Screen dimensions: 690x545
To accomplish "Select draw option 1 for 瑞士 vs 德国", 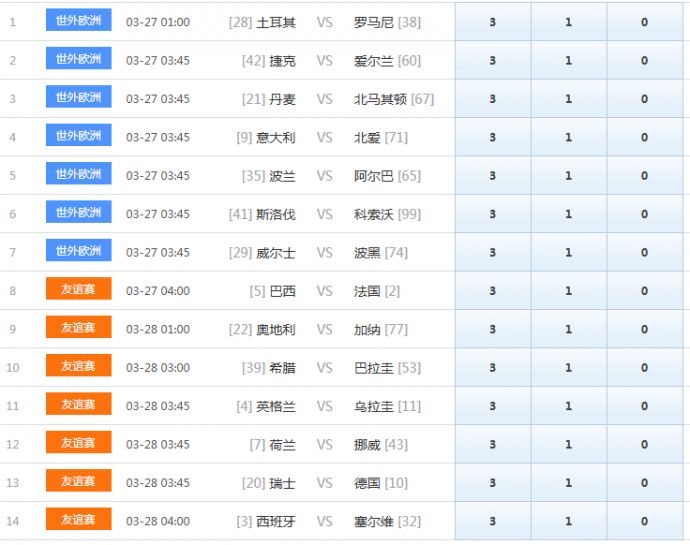I will coord(569,482).
